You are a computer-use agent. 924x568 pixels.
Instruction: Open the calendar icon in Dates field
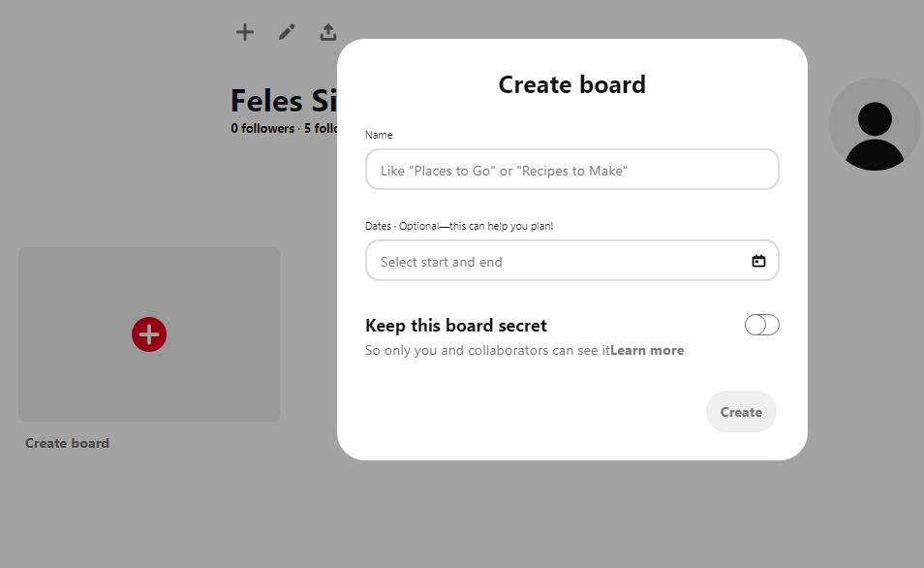758,261
